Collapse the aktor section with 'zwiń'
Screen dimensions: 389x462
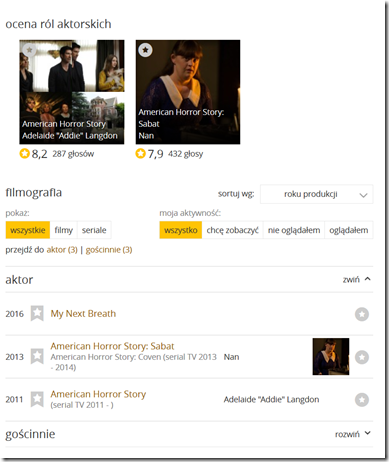click(x=357, y=279)
